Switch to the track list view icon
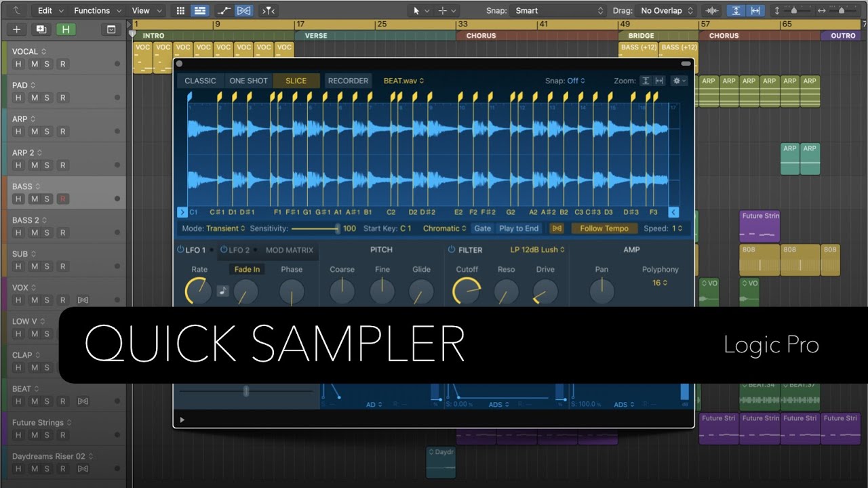Screen dimensions: 868x488 coord(199,10)
